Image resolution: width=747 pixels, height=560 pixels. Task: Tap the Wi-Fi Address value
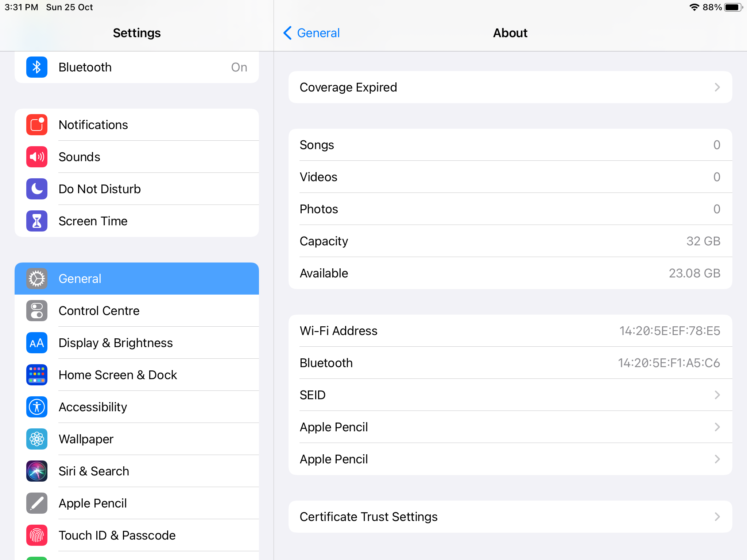(x=669, y=331)
